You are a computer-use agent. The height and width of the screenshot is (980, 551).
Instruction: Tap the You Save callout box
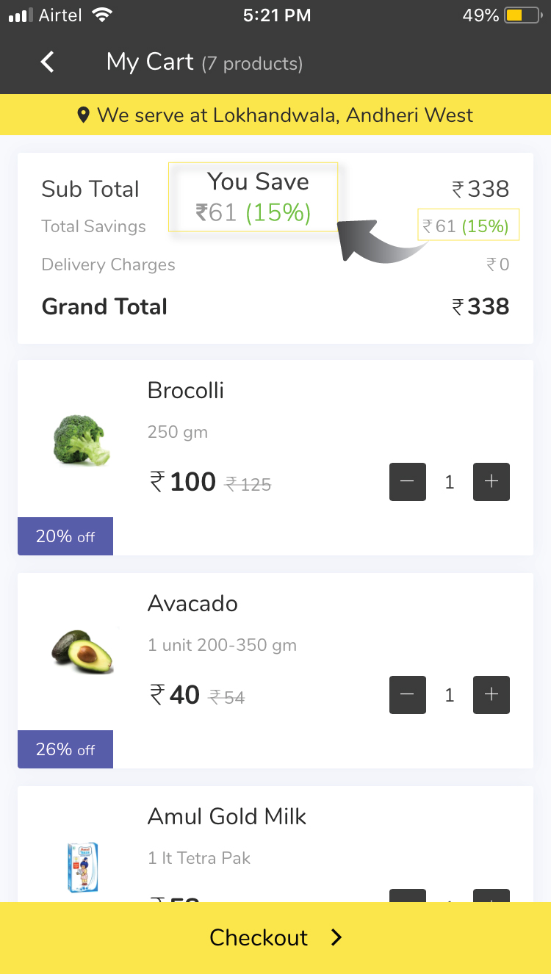[253, 197]
